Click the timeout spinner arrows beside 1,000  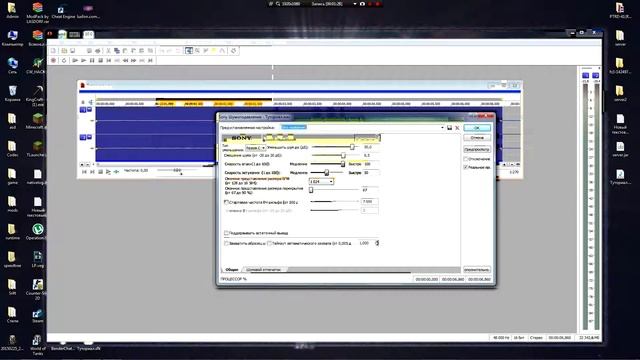377,243
